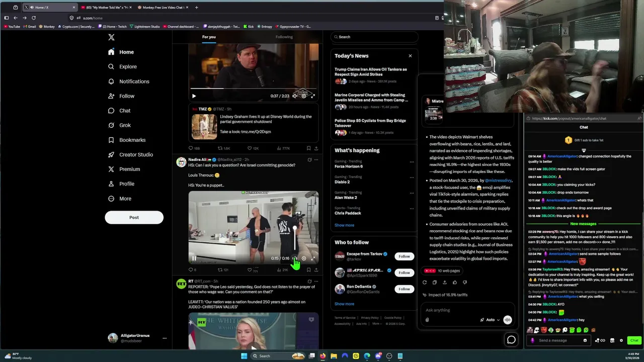The image size is (644, 362).
Task: Seek the top video progress bar
Action: [x=253, y=88]
